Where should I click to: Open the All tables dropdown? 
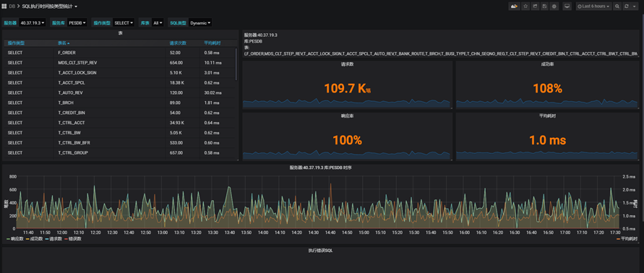click(x=158, y=23)
